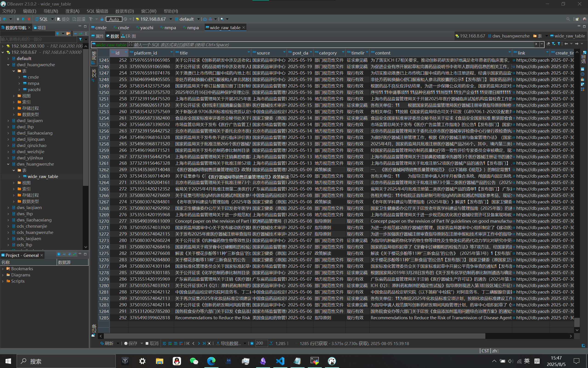Click the navigator create folder icon
Screen dimensions: 588x368
point(68,33)
